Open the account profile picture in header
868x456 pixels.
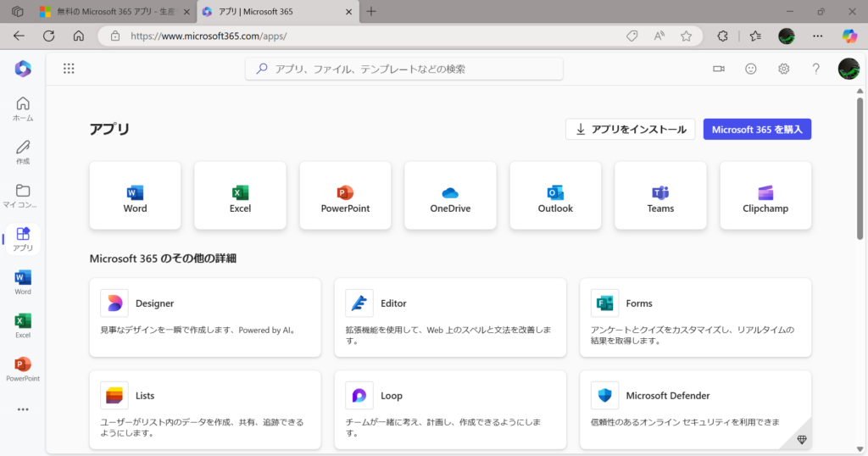coord(848,69)
